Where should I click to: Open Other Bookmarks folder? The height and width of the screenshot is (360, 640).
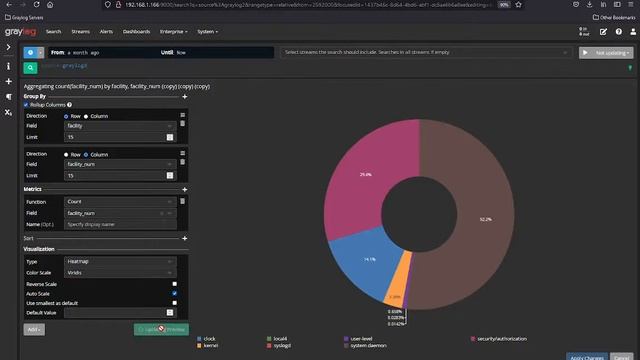614,18
